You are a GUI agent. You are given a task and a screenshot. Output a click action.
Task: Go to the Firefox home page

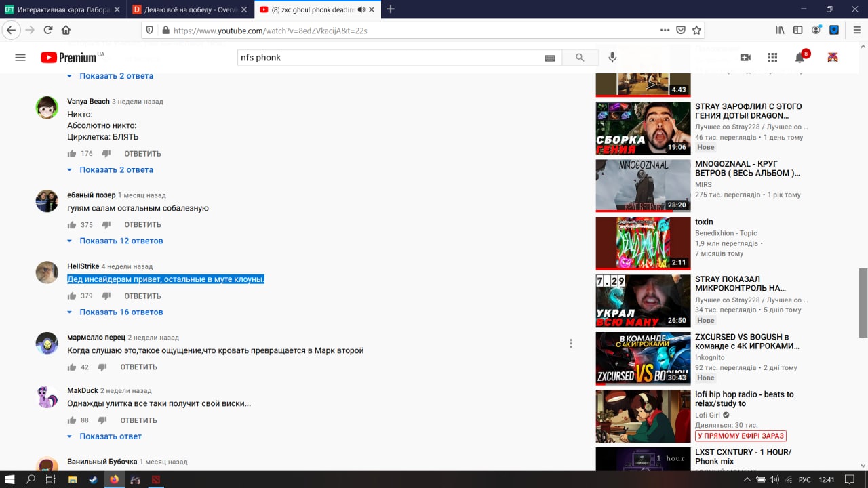(66, 30)
